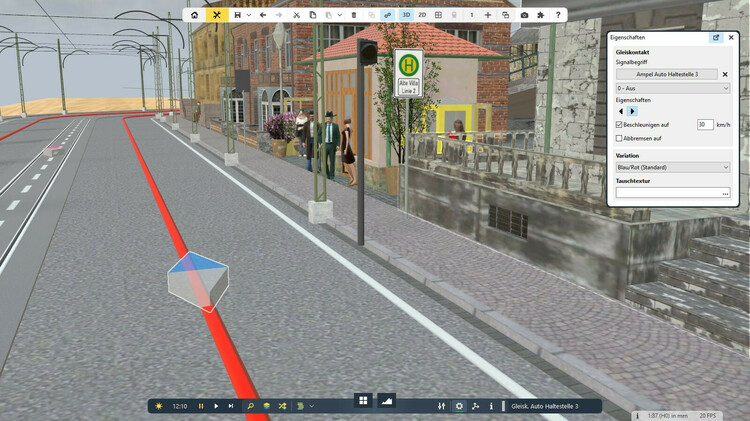Click the Tauschtextur browse '...' button
The image size is (750, 421).
725,192
